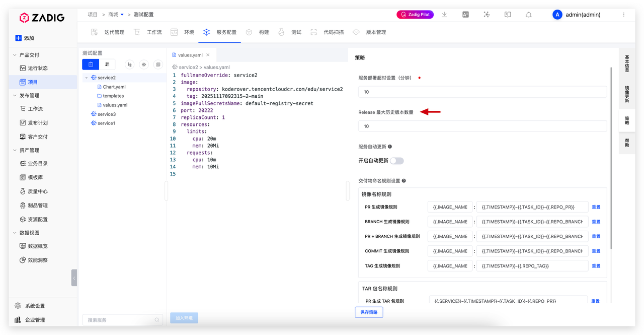Open the 商城 project dropdown
Image resolution: width=644 pixels, height=335 pixels.
click(116, 15)
